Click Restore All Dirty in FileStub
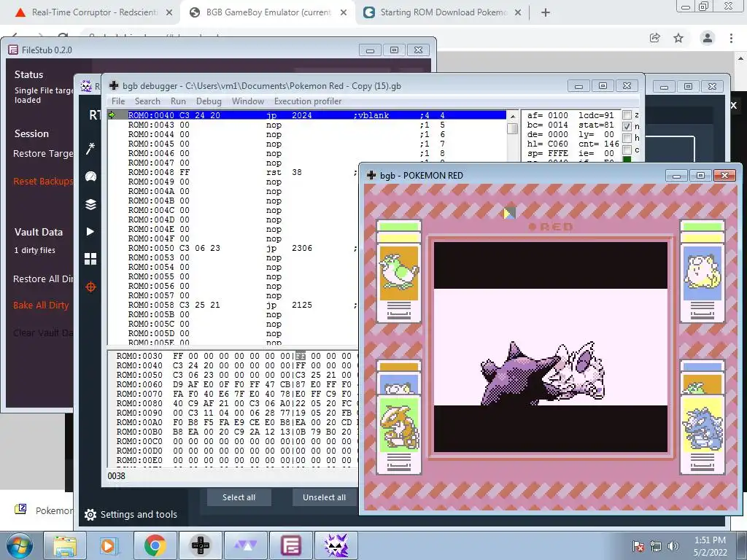Screen dimensions: 747x560 click(43, 279)
